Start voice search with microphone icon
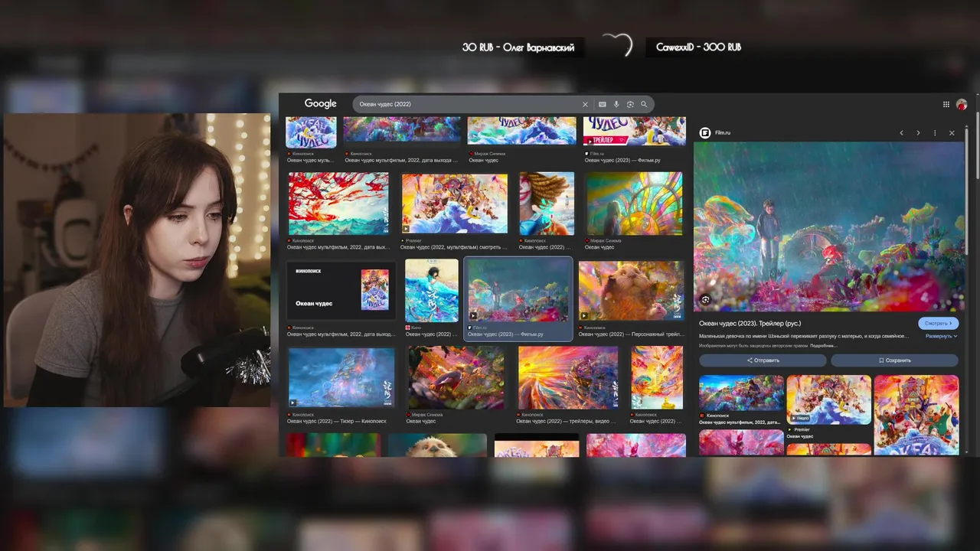 tap(616, 104)
